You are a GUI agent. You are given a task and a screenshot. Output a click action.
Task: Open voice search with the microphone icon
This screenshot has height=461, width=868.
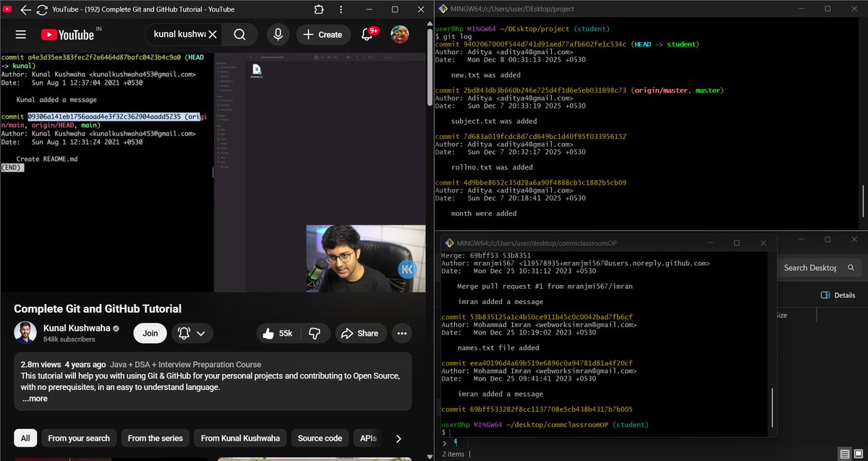click(278, 34)
